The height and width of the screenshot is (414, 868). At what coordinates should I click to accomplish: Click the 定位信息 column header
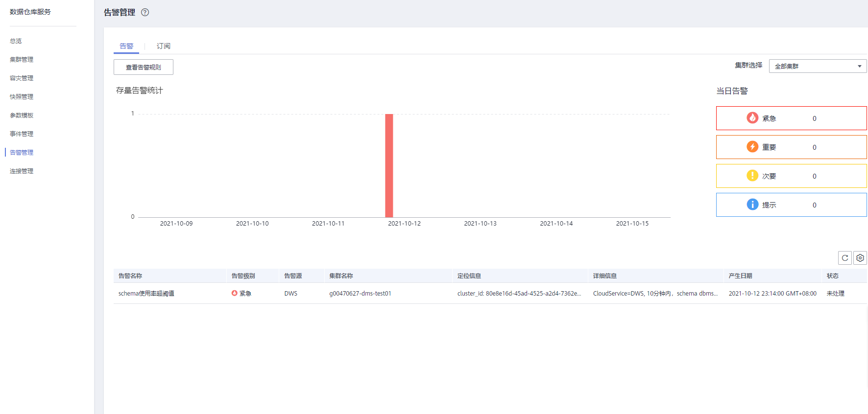pyautogui.click(x=469, y=276)
